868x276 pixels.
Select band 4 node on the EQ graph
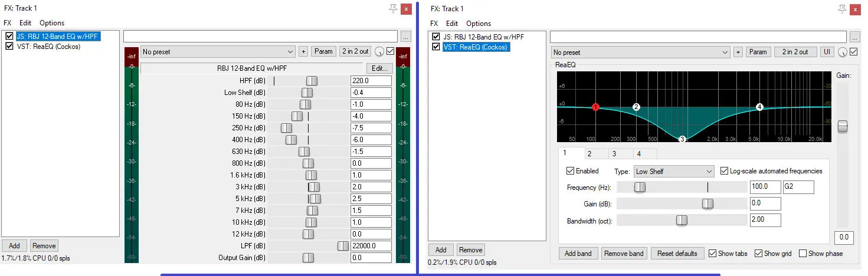tap(759, 107)
